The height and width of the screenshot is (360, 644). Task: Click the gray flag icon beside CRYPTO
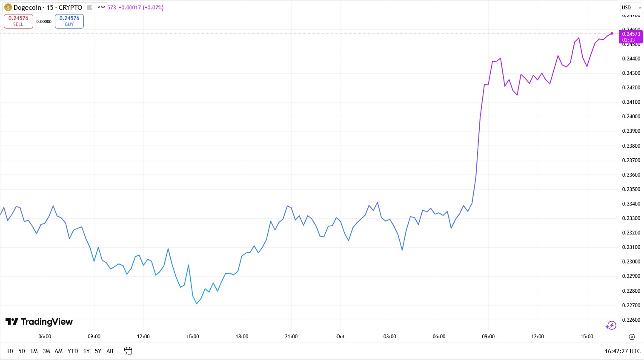pyautogui.click(x=90, y=7)
